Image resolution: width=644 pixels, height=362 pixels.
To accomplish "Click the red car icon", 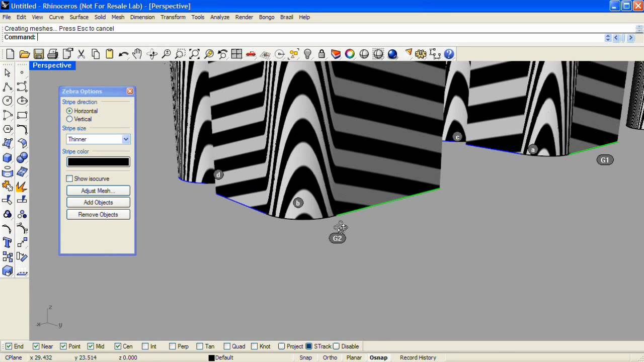I will [251, 54].
